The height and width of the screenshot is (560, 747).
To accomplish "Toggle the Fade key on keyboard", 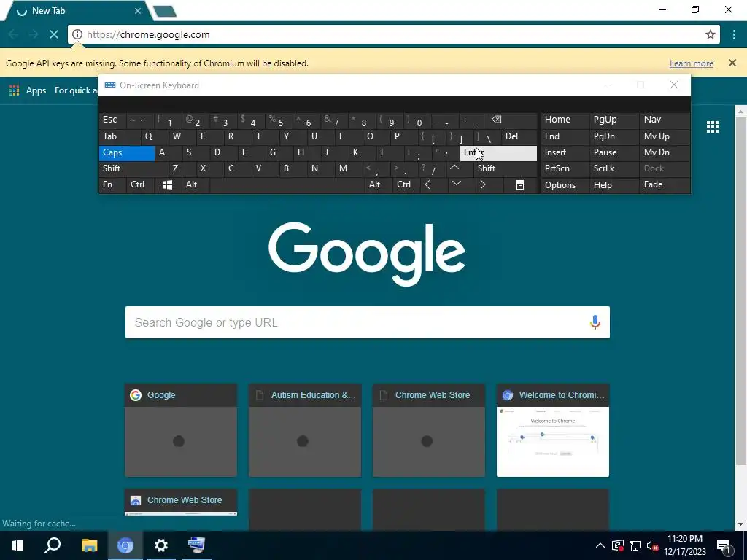I will (x=665, y=184).
